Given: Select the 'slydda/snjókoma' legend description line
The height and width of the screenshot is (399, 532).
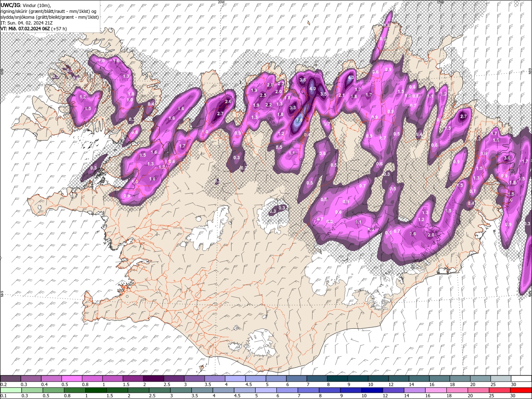Looking at the screenshot, I should (x=49, y=17).
